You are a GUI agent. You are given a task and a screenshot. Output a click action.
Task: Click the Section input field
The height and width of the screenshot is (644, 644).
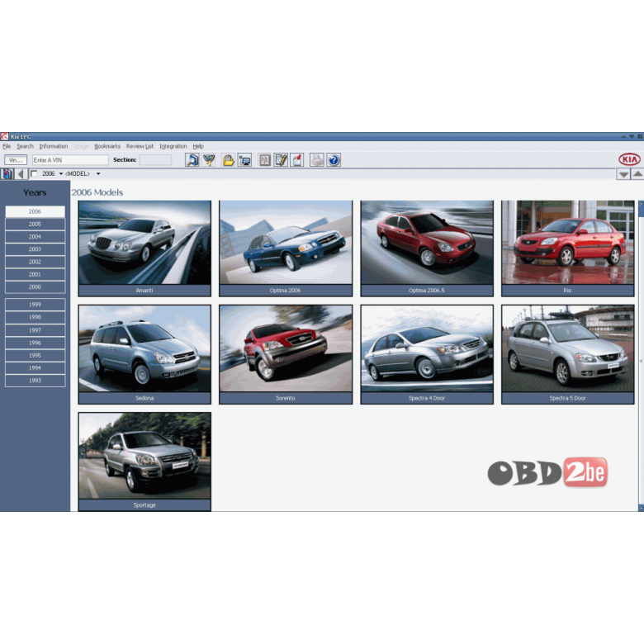click(155, 160)
